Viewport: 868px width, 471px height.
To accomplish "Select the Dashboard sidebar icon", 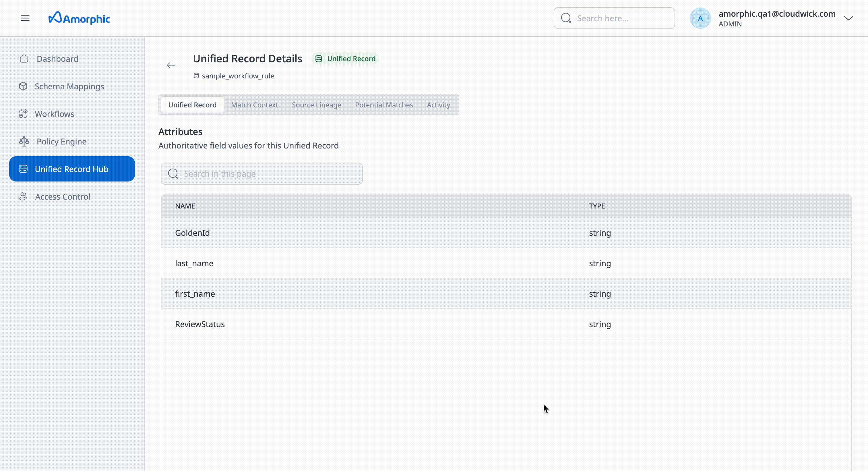I will [24, 58].
